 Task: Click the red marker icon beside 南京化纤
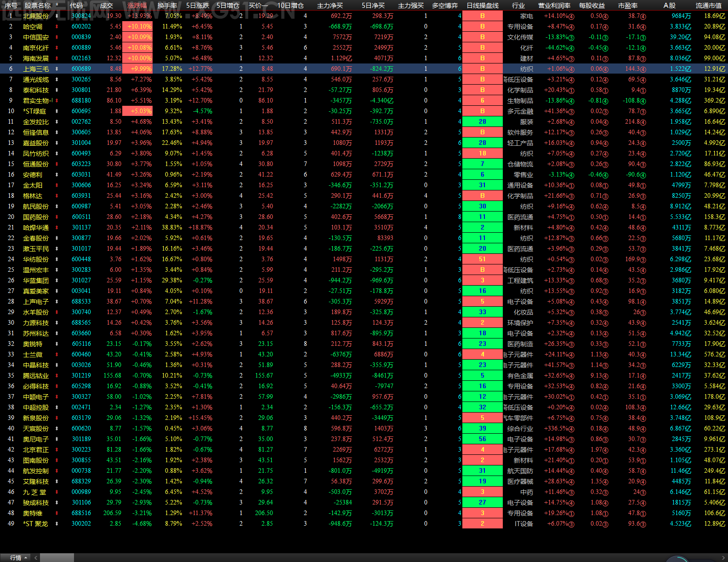(x=57, y=48)
